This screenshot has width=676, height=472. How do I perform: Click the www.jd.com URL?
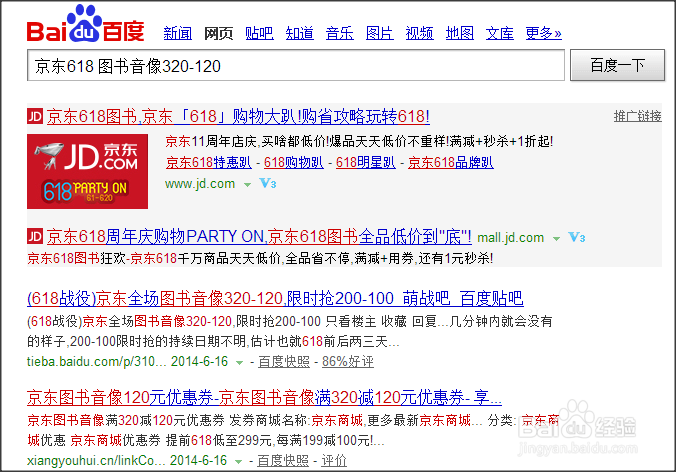pyautogui.click(x=200, y=184)
